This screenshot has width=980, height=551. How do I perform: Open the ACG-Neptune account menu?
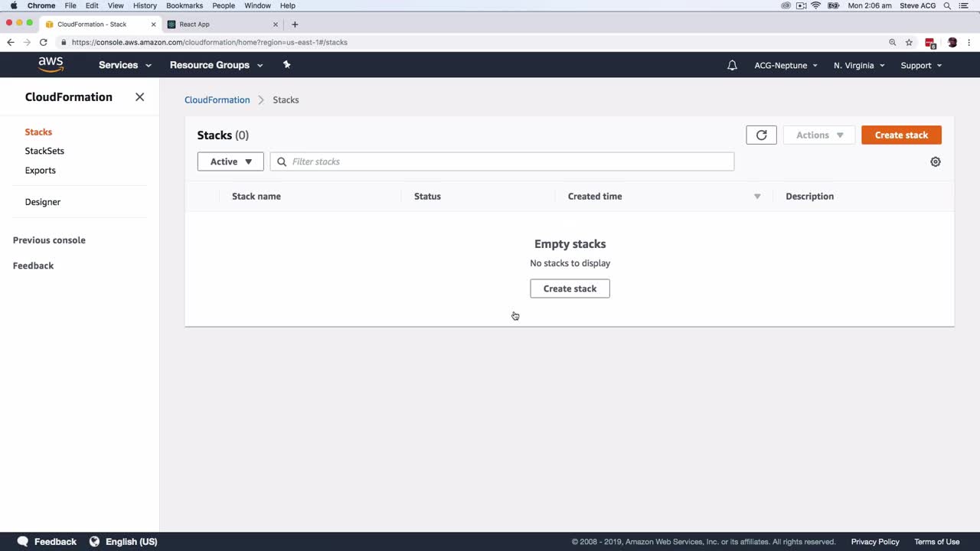(x=786, y=65)
